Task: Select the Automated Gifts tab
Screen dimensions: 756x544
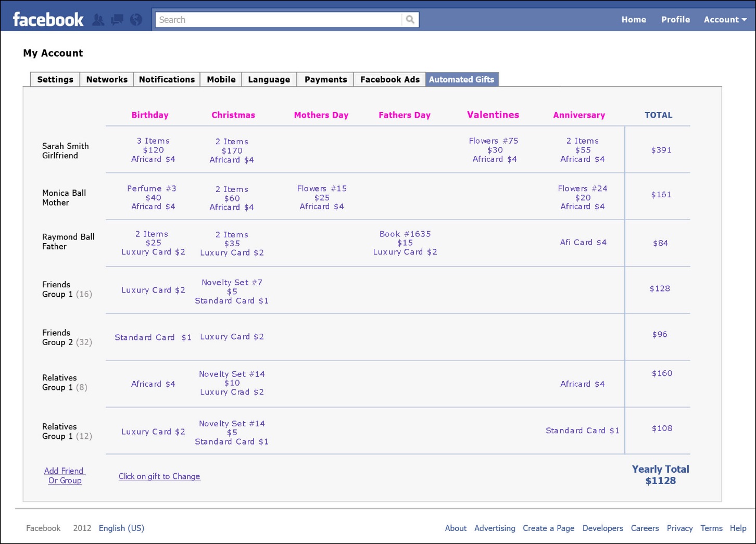Action: [462, 80]
